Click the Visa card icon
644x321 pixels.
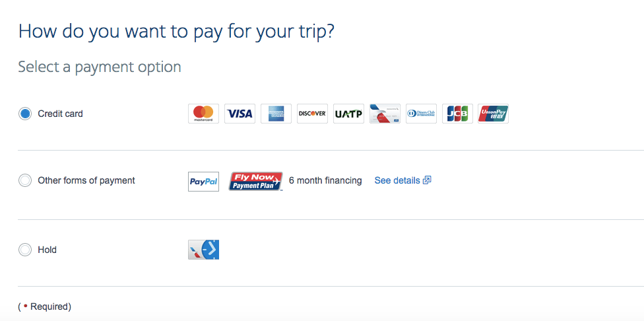click(x=240, y=114)
